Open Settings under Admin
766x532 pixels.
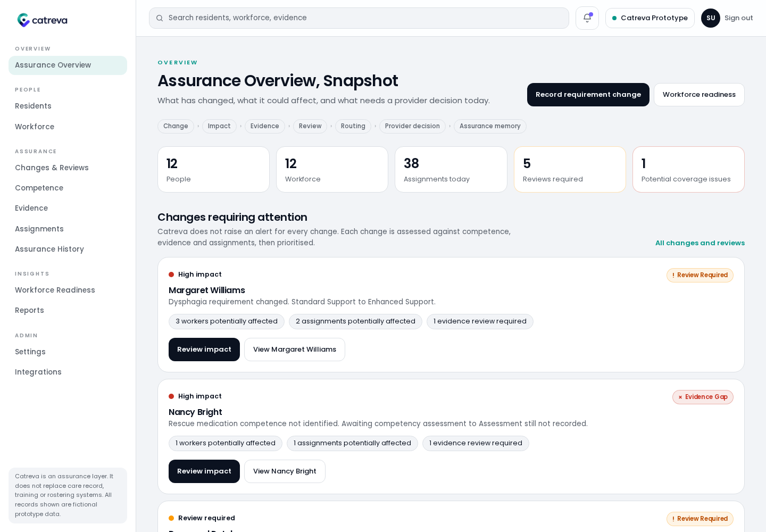point(68,352)
